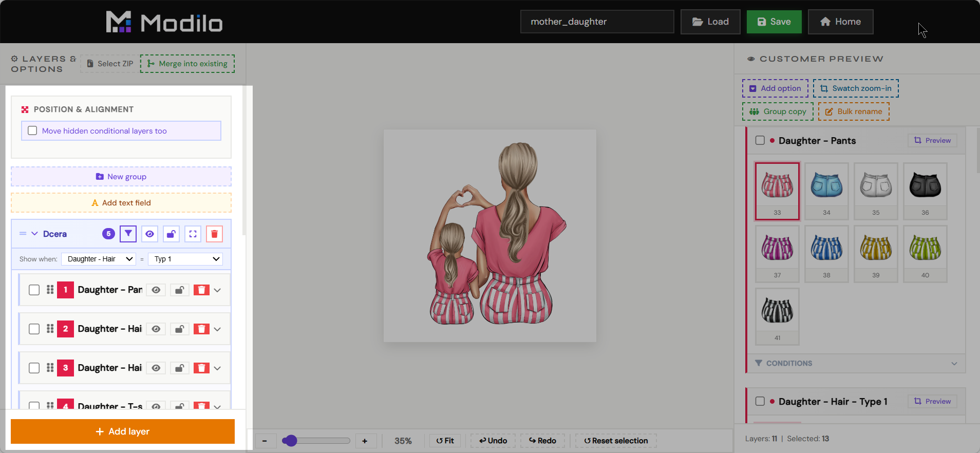Expand layer 3 details chevron
Image resolution: width=980 pixels, height=453 pixels.
[217, 368]
